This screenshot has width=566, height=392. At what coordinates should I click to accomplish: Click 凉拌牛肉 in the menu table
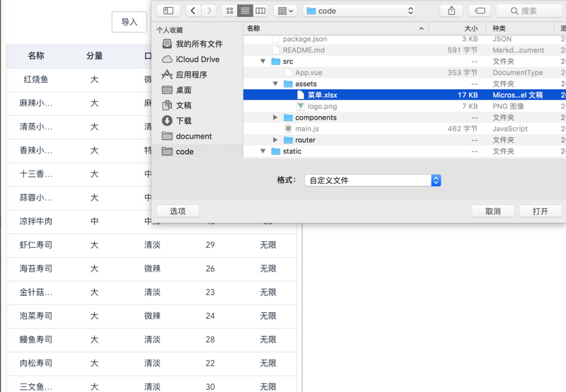[x=36, y=221]
